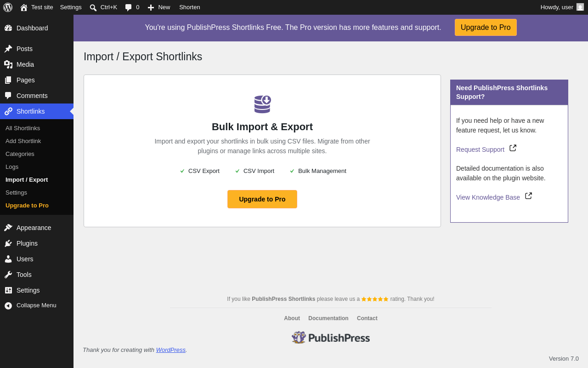This screenshot has width=588, height=368.
Task: Click the Settings sliders icon in sidebar
Action: (8, 290)
